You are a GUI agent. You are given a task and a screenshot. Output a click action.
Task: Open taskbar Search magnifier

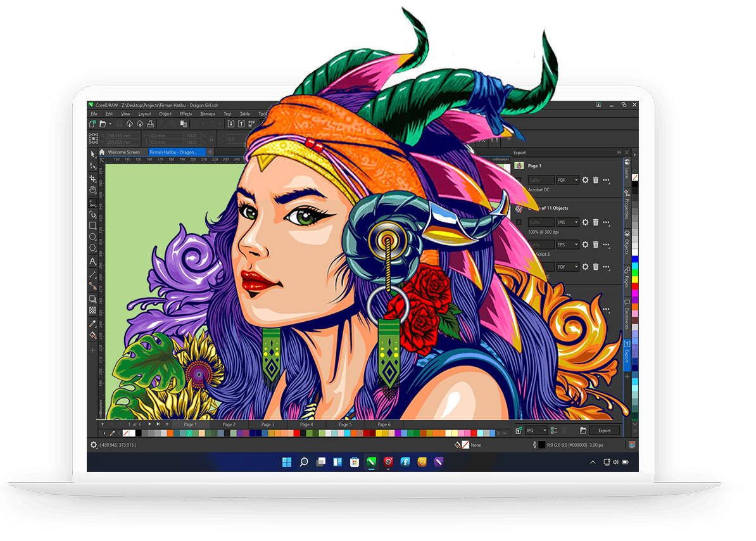click(304, 462)
